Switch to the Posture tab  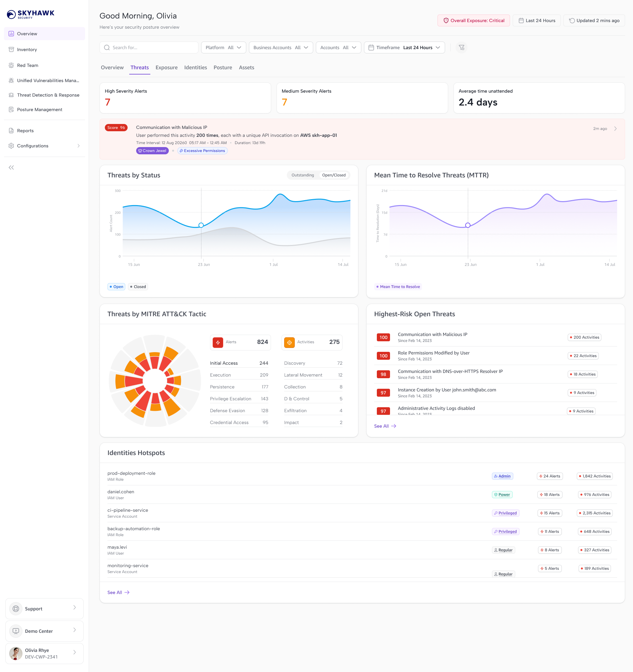point(223,68)
